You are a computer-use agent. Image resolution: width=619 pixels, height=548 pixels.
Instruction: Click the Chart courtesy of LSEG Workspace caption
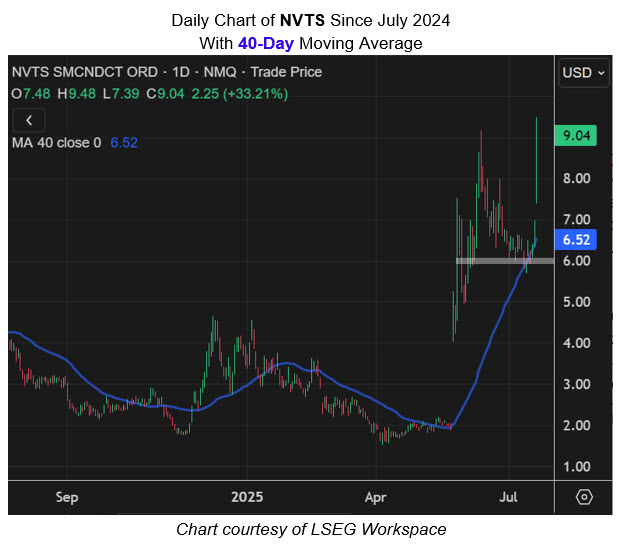coord(309,529)
